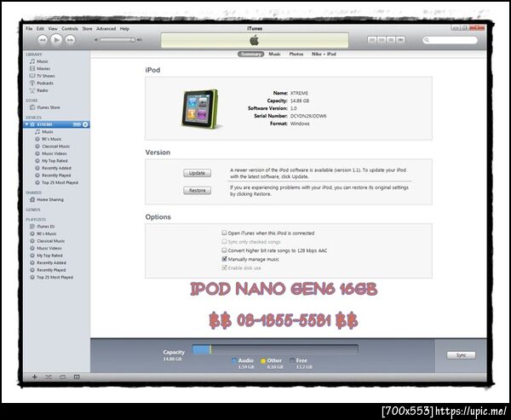Viewport: 511px width, 420px height.
Task: Show the artwork viewer button
Action: pyautogui.click(x=77, y=377)
